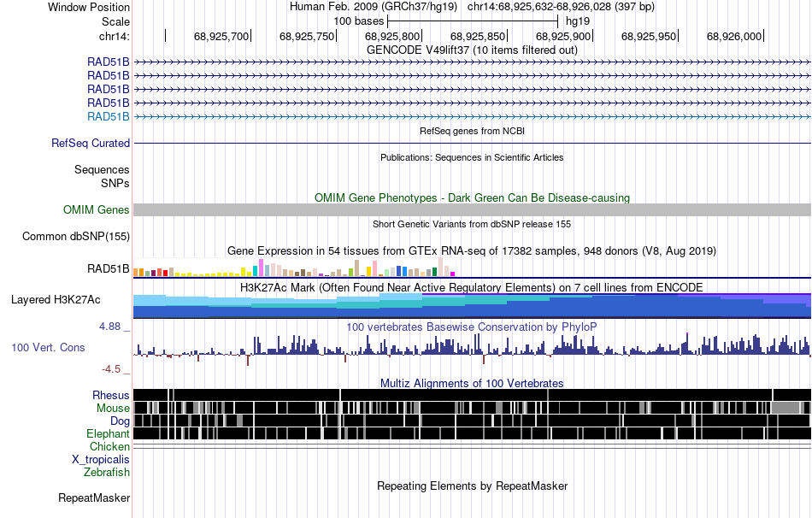Click the 100 Vert. Cons label
The image size is (812, 518).
coord(48,348)
